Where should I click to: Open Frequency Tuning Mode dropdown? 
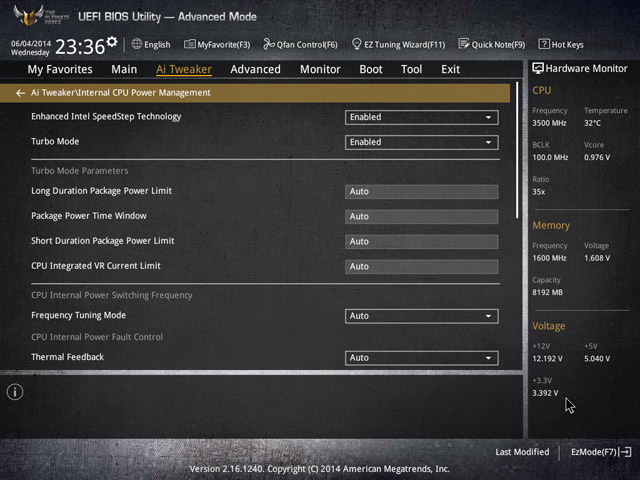tap(422, 316)
